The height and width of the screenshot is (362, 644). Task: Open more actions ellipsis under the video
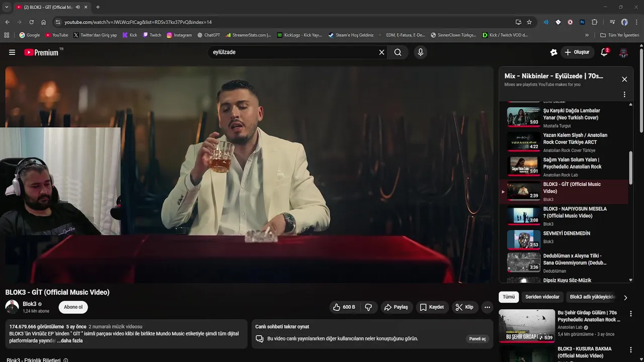click(487, 307)
